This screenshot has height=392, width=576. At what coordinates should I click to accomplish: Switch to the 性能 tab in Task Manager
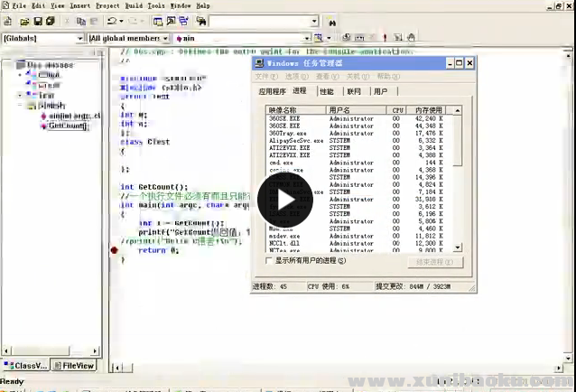(x=326, y=91)
